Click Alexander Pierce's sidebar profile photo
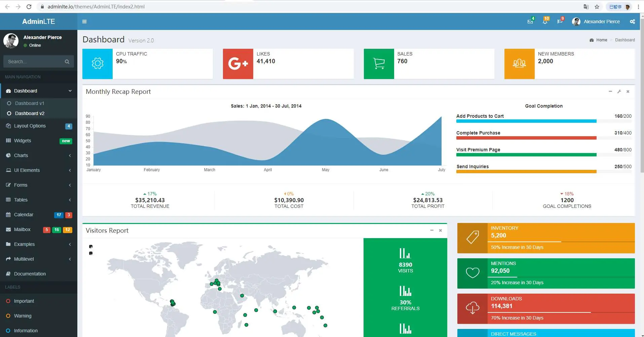This screenshot has width=644, height=337. (11, 41)
